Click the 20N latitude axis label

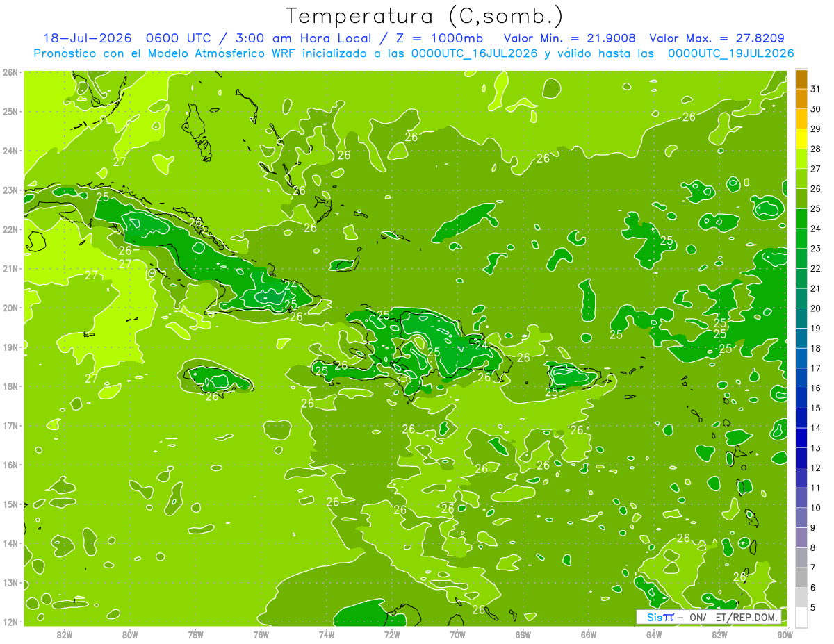[x=10, y=308]
